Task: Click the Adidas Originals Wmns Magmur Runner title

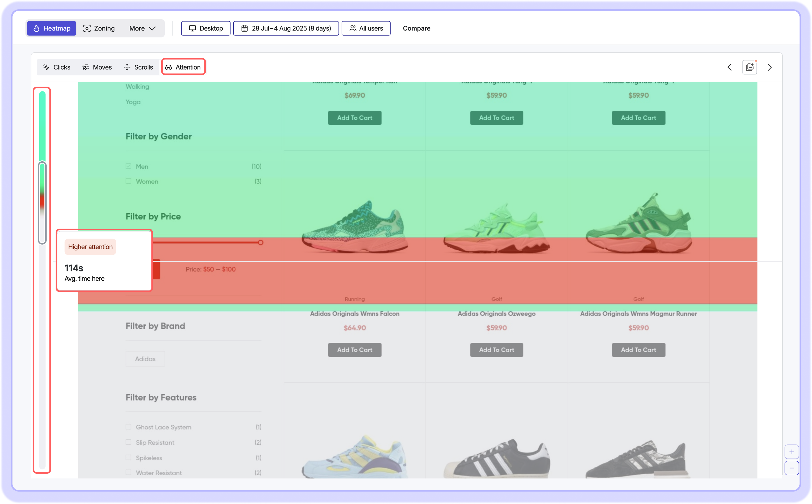Action: (x=639, y=314)
